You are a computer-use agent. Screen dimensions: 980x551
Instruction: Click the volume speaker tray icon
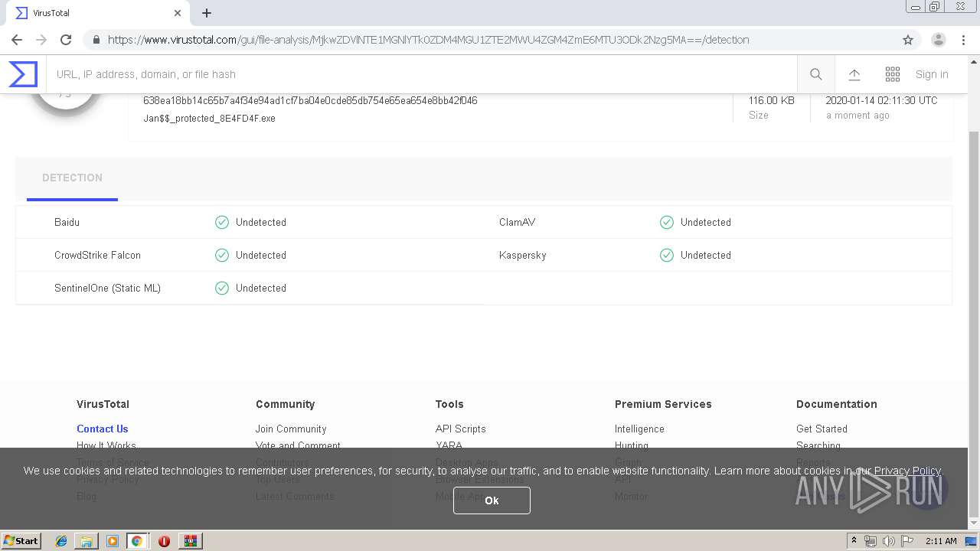tap(888, 541)
